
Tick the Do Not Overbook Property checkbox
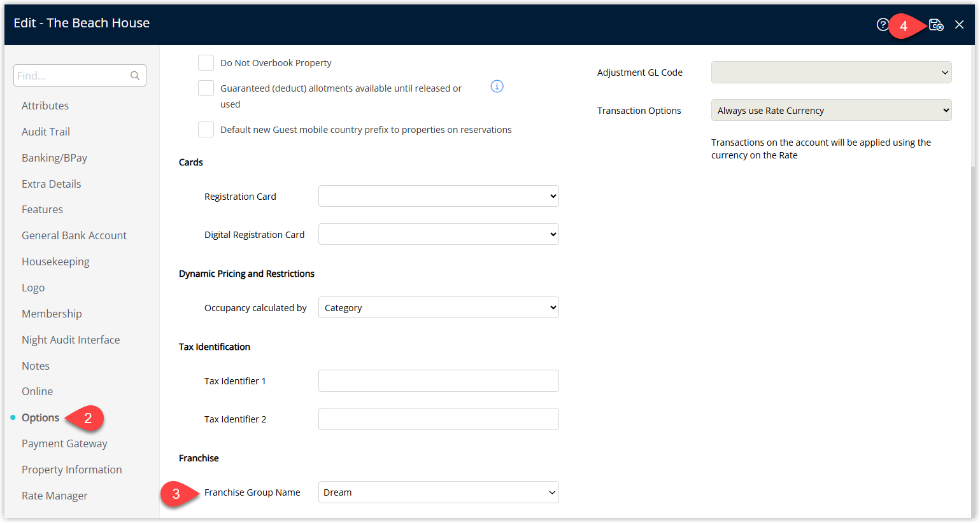[x=206, y=62]
